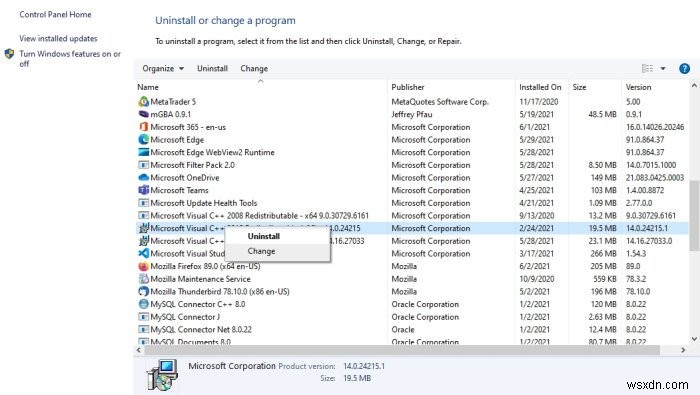Click the installer icon in details pane

[162, 375]
